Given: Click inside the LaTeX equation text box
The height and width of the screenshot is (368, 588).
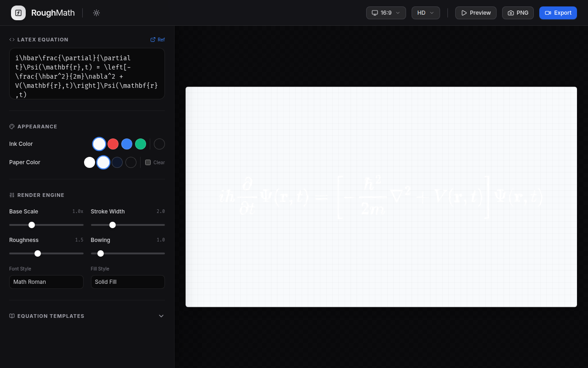Looking at the screenshot, I should click(87, 74).
